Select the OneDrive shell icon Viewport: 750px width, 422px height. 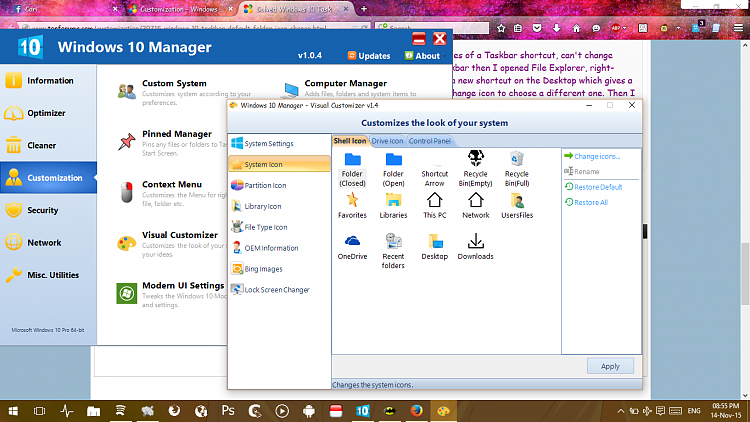click(x=352, y=242)
